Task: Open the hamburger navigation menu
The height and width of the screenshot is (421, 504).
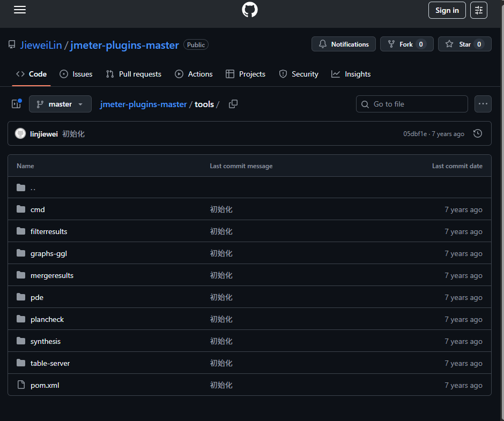Action: pos(20,10)
